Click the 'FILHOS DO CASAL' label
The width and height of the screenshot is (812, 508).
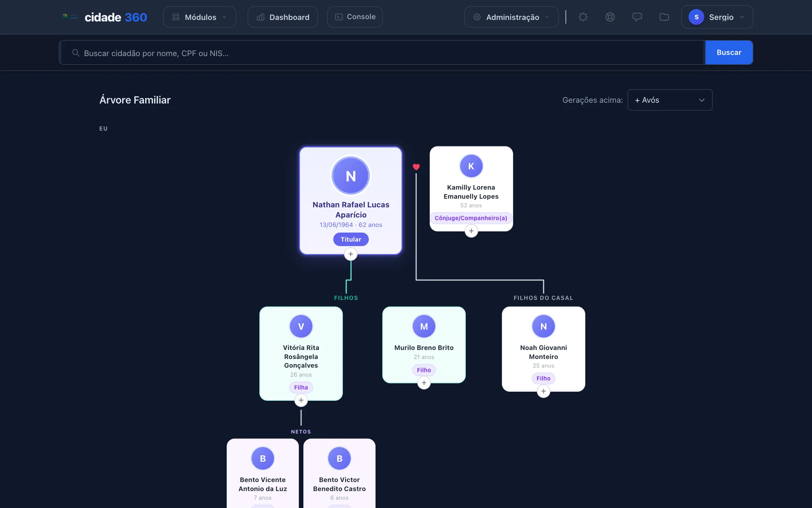[544, 298]
